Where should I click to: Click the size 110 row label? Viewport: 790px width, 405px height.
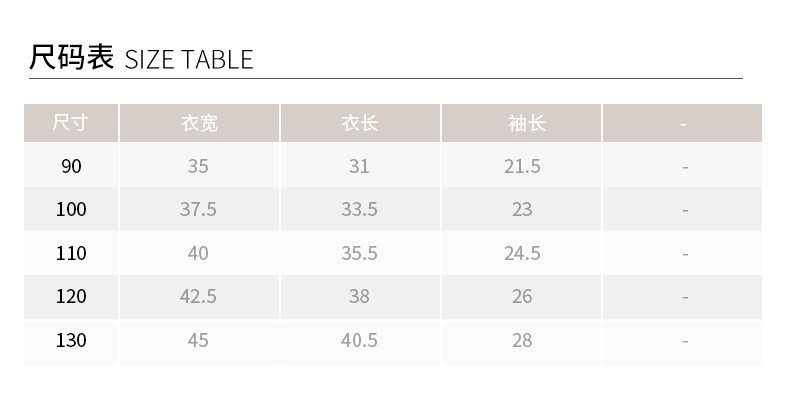71,253
